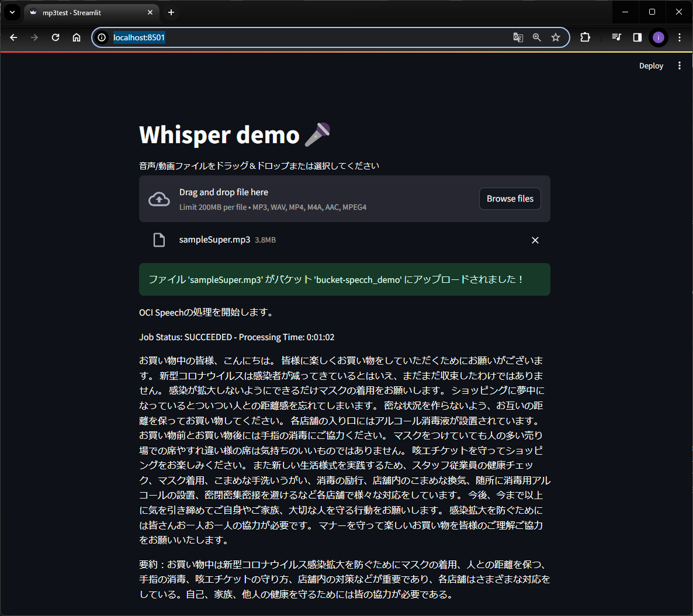Click the zoom magnifier icon in address bar

tap(536, 37)
